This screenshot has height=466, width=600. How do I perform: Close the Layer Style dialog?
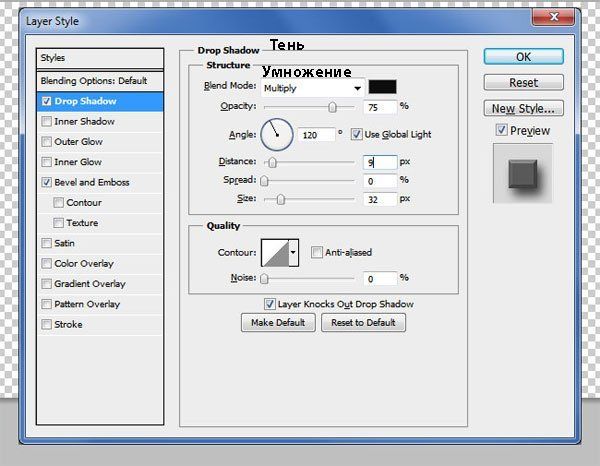(x=553, y=17)
